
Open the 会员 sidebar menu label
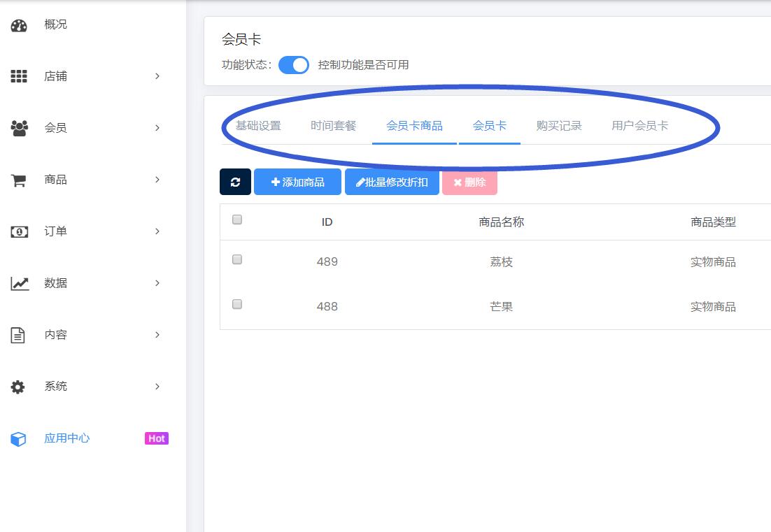point(55,128)
